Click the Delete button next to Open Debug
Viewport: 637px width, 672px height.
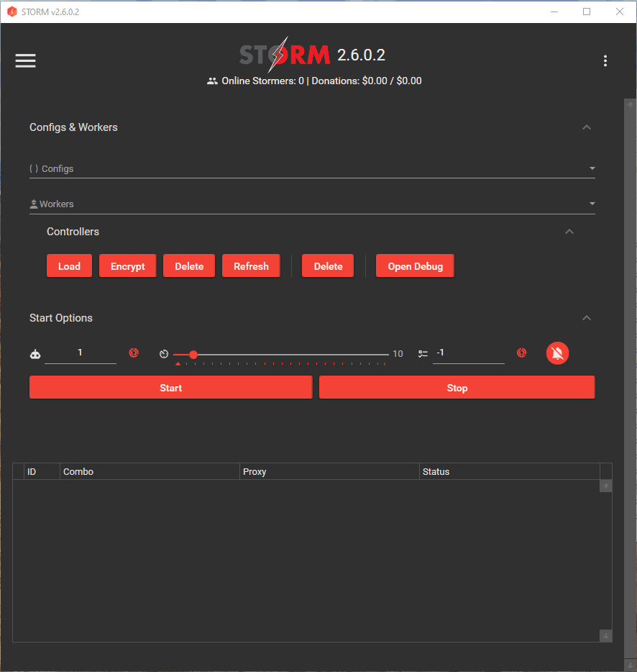tap(328, 265)
